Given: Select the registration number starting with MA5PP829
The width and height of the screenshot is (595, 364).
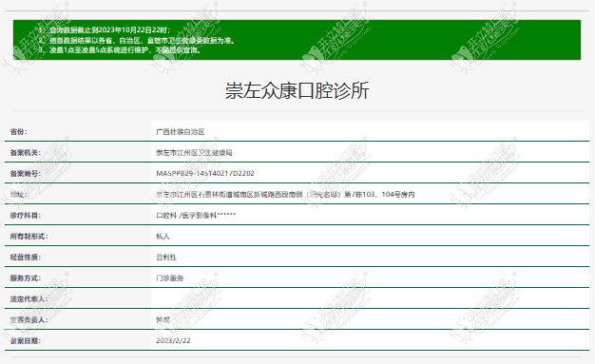Looking at the screenshot, I should point(205,174).
